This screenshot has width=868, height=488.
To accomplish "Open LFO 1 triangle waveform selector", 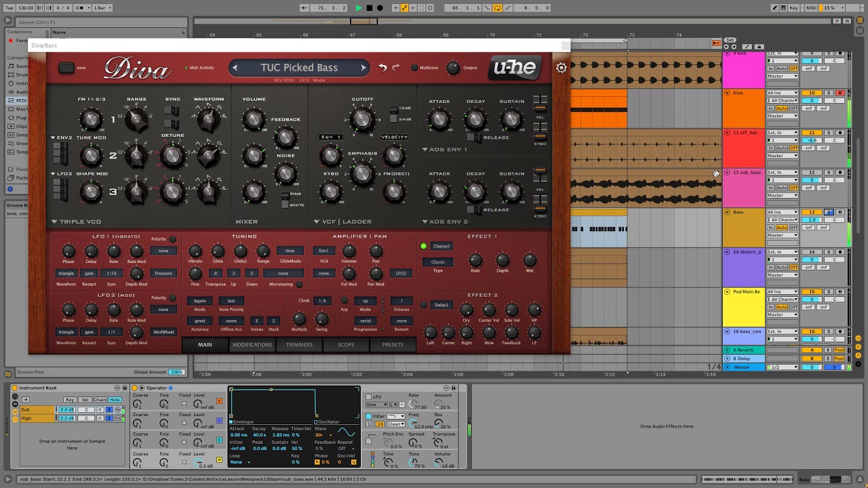I will [x=66, y=273].
